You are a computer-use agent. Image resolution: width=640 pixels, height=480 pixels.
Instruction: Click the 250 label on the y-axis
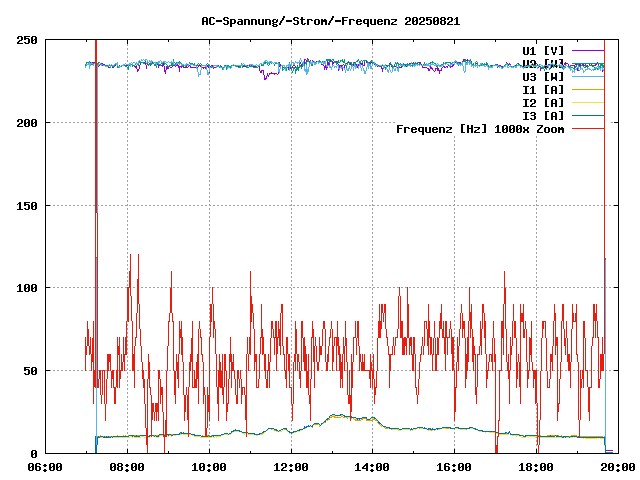27,40
